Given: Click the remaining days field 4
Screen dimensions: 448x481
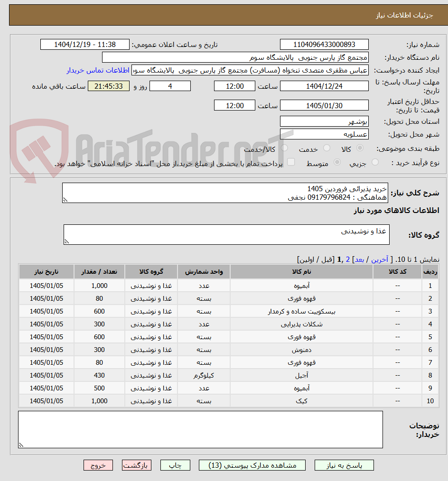Looking at the screenshot, I should pos(170,86).
